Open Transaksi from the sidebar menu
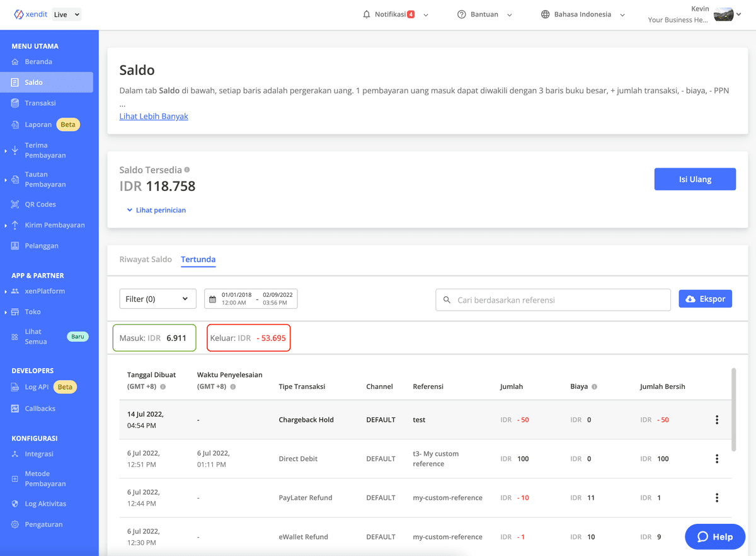This screenshot has width=756, height=556. [40, 103]
